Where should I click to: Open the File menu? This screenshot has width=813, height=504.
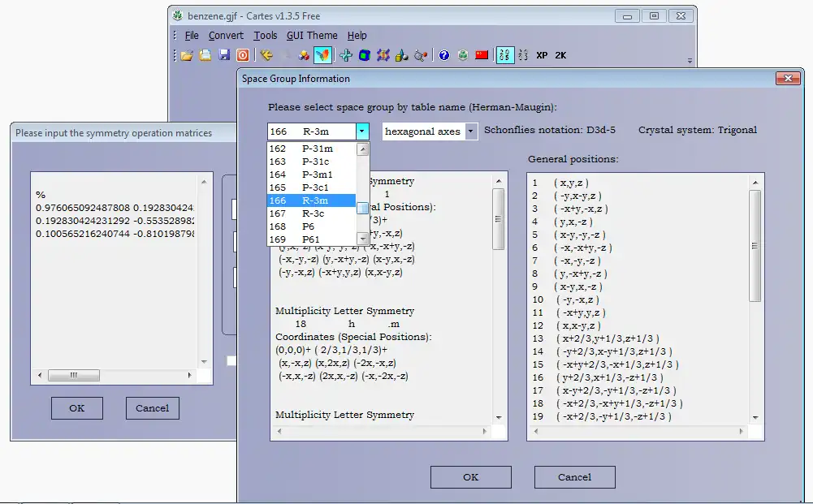(192, 36)
